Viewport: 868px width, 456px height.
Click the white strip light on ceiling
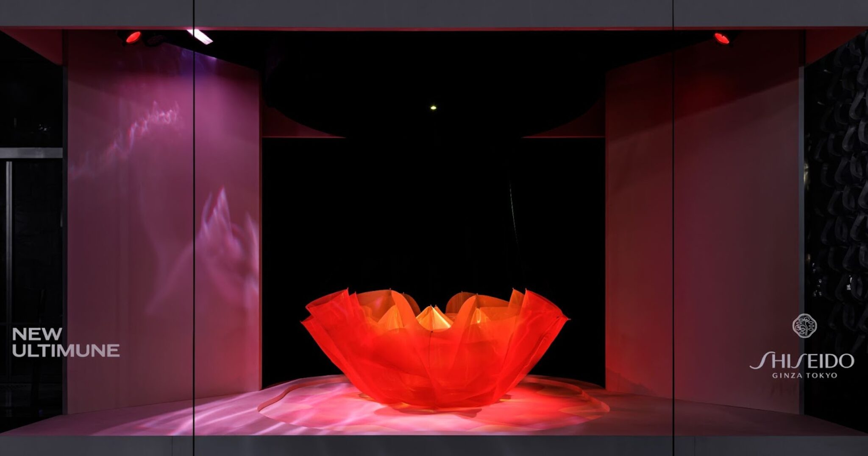tap(200, 36)
